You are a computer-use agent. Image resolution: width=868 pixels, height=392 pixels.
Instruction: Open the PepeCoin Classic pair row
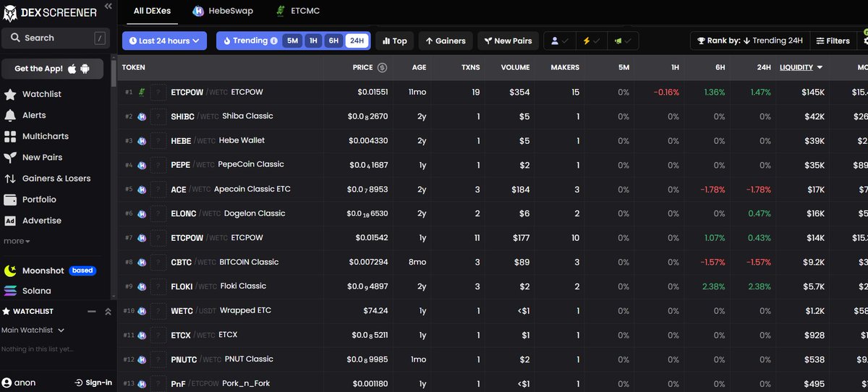pyautogui.click(x=493, y=165)
